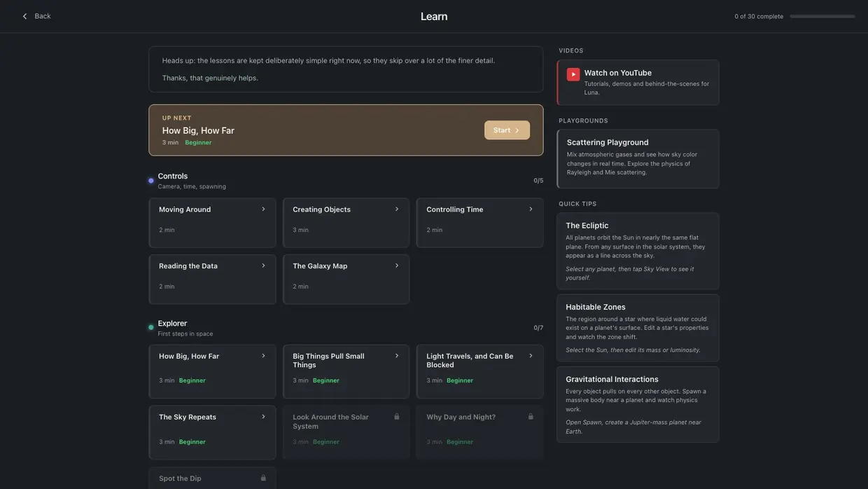Select the Creating Objects lesson title
Image resolution: width=868 pixels, height=489 pixels.
coord(321,209)
